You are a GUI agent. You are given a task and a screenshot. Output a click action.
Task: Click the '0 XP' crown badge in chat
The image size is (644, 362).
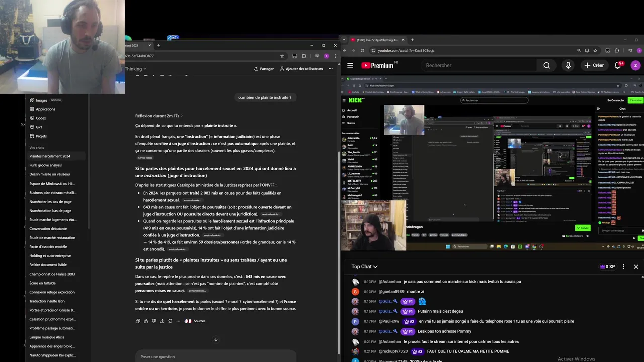[x=607, y=267]
